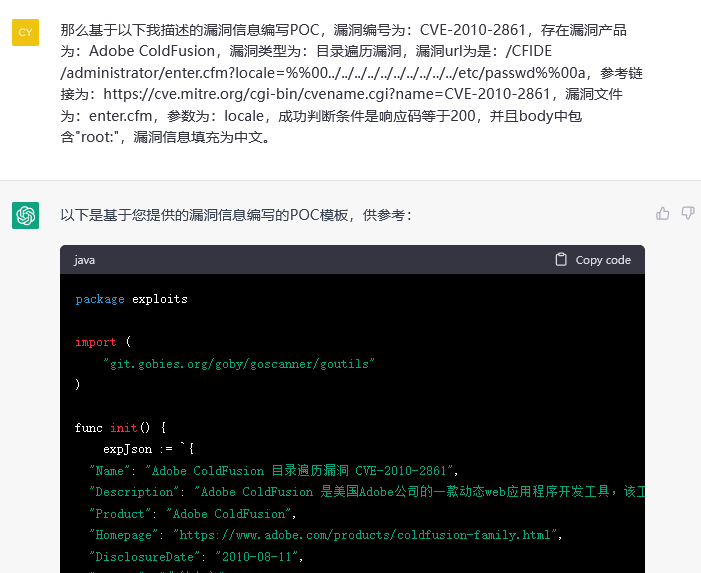Click the "Description" JSON field line
The image size is (701, 573).
[x=367, y=492]
